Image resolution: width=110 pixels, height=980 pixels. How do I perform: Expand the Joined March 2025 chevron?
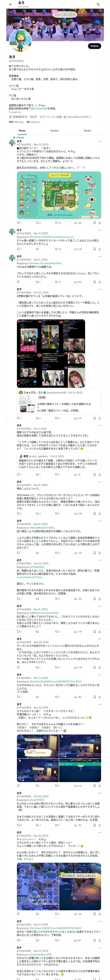pos(90,117)
